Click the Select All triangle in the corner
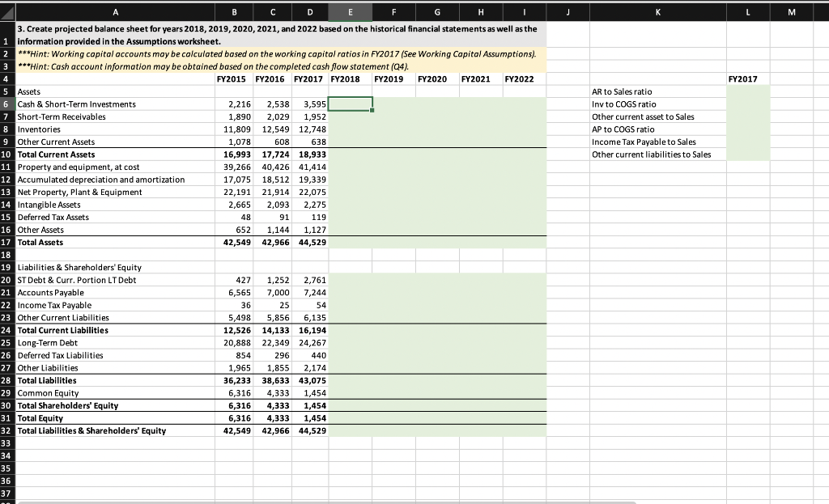Viewport: 829px width, 504px height. click(x=6, y=12)
